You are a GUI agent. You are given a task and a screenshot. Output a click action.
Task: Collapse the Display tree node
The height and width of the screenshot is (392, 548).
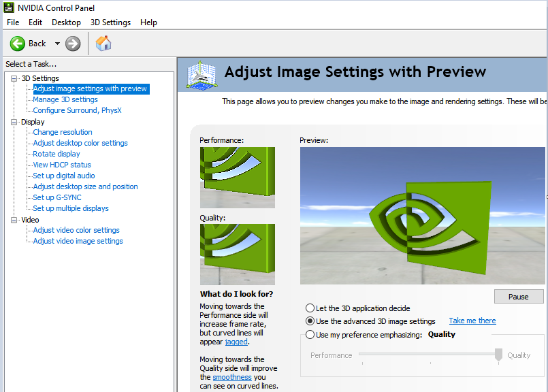pyautogui.click(x=14, y=122)
